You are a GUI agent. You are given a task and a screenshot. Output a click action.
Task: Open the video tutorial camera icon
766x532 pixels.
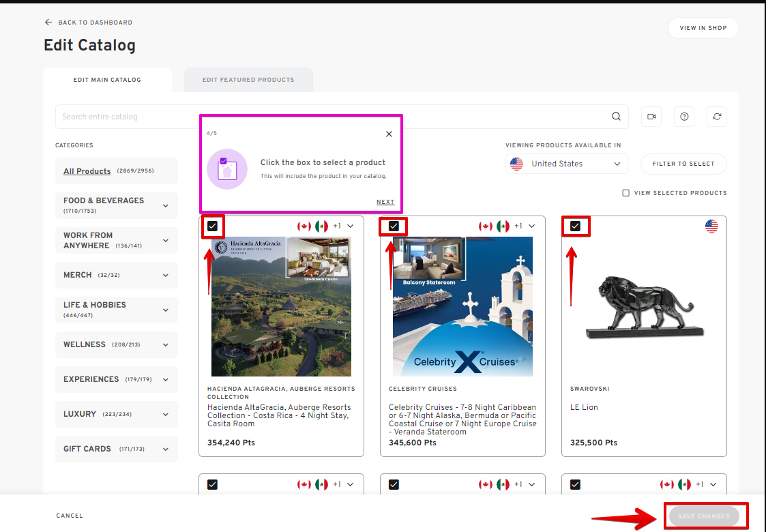point(651,117)
